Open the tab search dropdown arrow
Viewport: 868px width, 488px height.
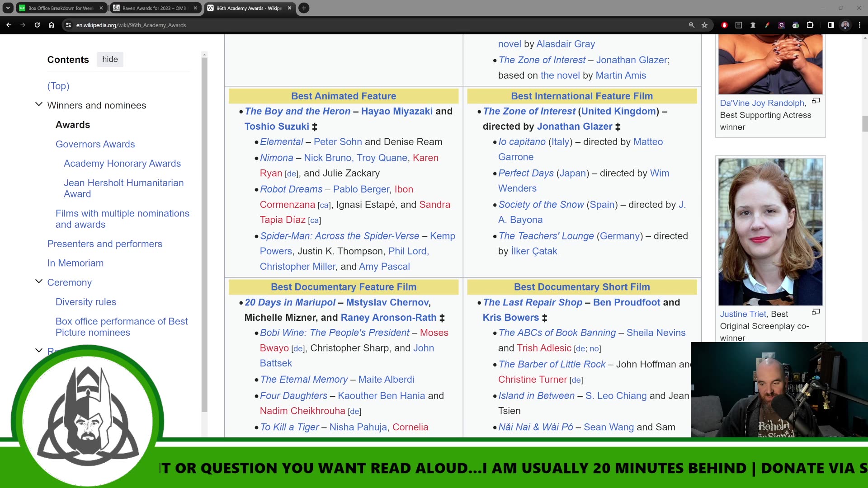pyautogui.click(x=8, y=8)
